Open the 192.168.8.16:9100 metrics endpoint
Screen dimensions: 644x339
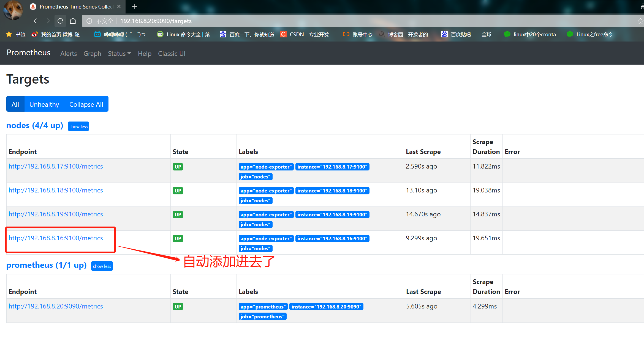click(x=56, y=238)
